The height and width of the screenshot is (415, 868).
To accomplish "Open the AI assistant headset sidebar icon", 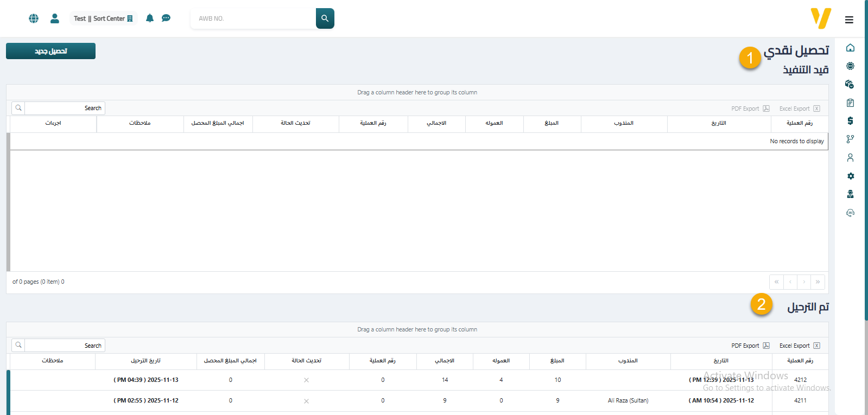I will click(x=850, y=213).
